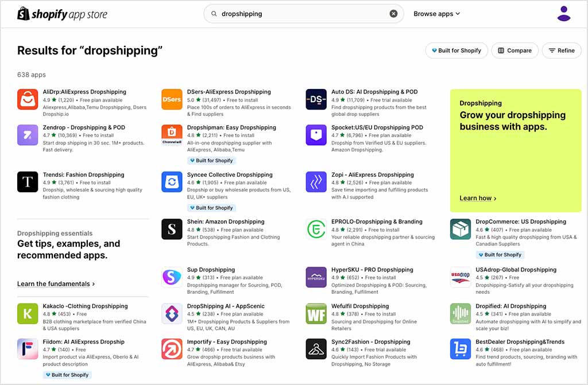Focus the dropshipping search input

click(303, 14)
